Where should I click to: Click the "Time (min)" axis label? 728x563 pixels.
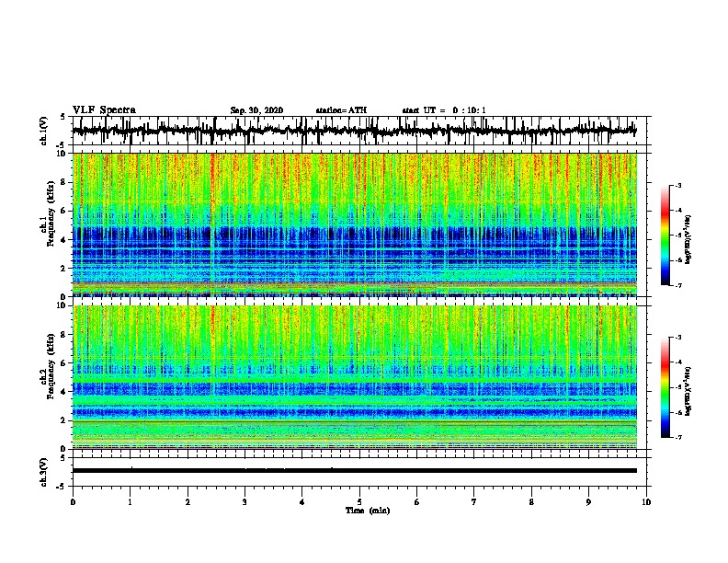(368, 511)
